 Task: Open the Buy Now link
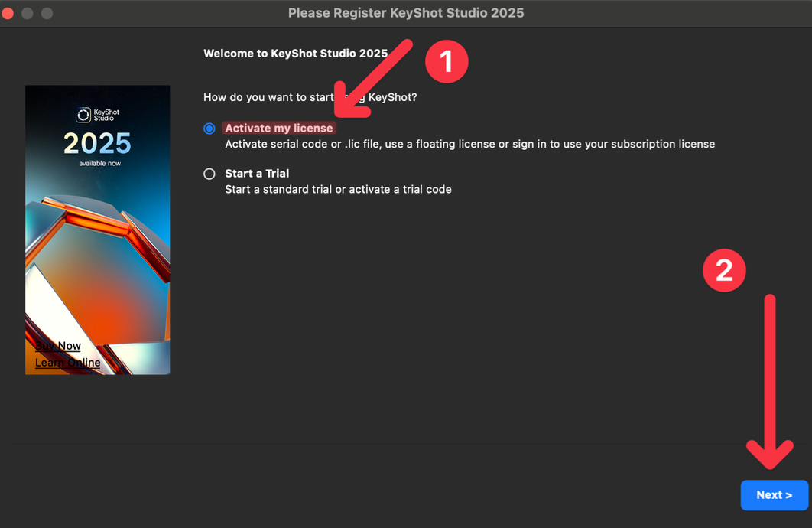pos(58,346)
